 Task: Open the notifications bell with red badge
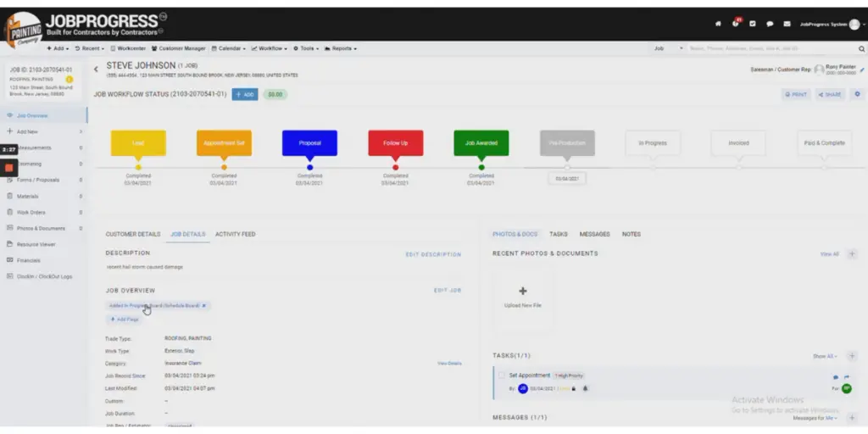point(735,24)
